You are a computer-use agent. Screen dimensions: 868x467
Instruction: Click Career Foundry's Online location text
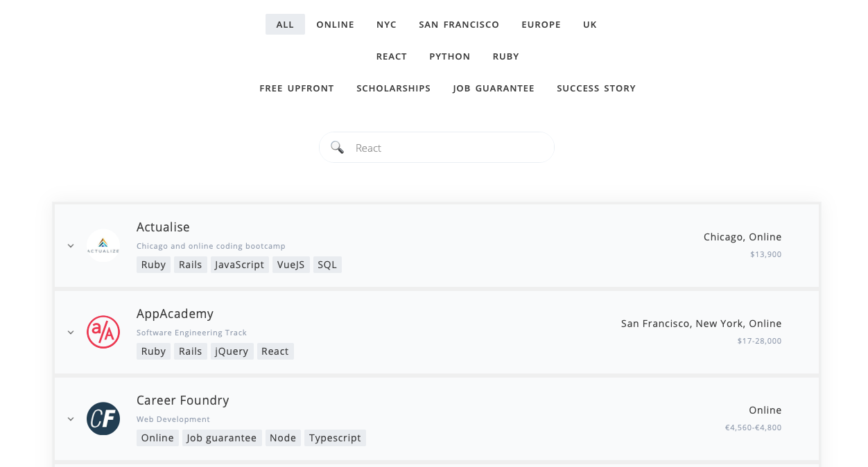(765, 410)
